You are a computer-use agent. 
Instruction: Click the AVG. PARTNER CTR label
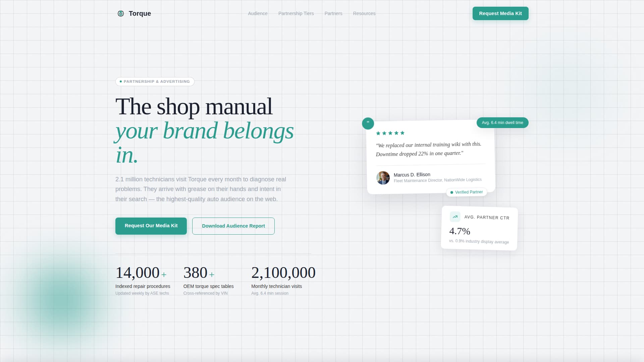(487, 218)
